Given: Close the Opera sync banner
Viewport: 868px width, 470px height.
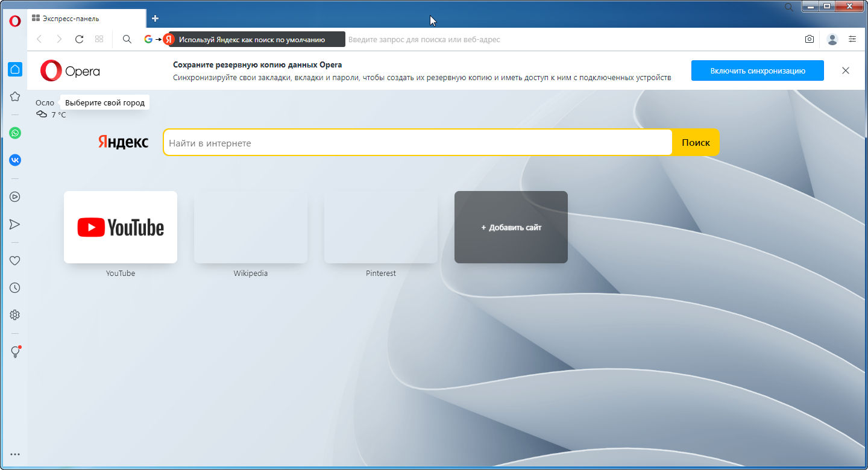Looking at the screenshot, I should pos(846,70).
